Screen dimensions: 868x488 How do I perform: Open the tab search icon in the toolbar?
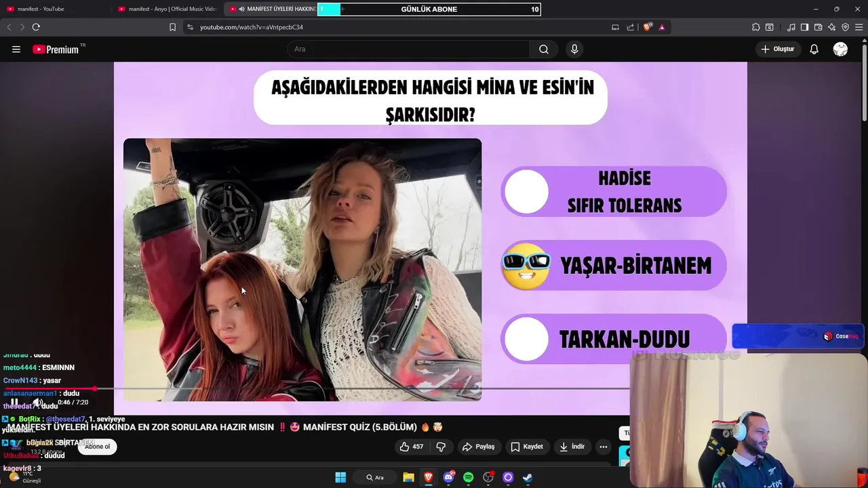[x=770, y=27]
